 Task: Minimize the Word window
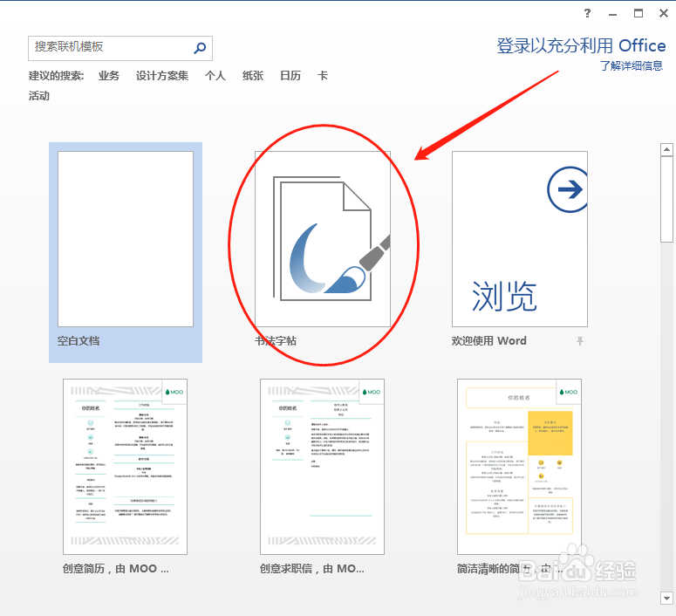pyautogui.click(x=612, y=14)
